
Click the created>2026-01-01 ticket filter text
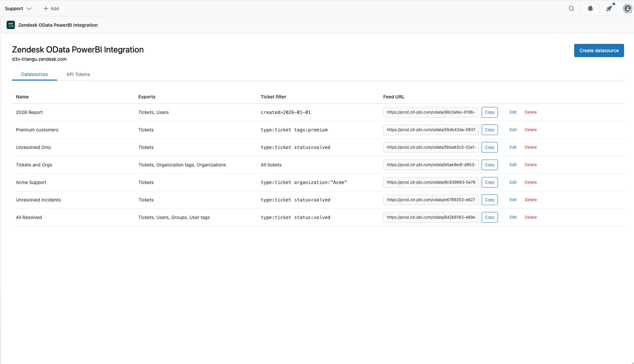point(286,112)
